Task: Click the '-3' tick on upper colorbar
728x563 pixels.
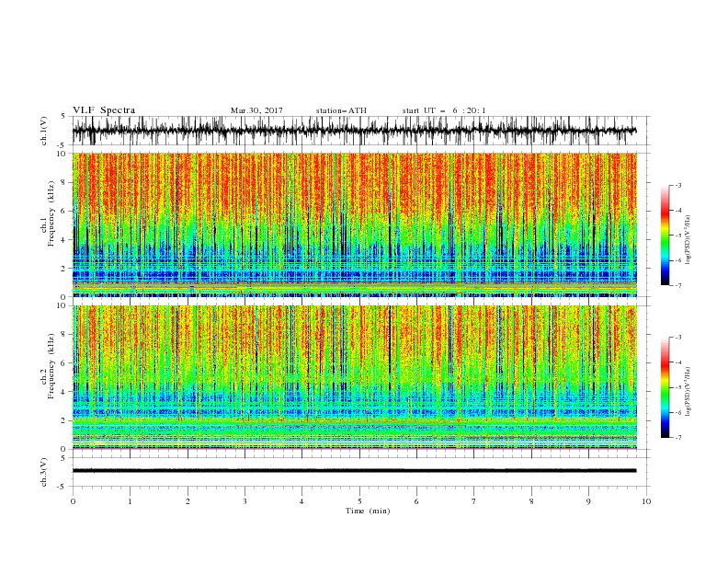Action: [x=678, y=185]
